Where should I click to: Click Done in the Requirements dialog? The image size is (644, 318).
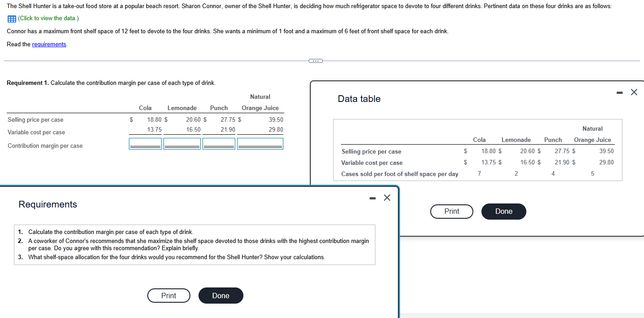click(x=221, y=296)
